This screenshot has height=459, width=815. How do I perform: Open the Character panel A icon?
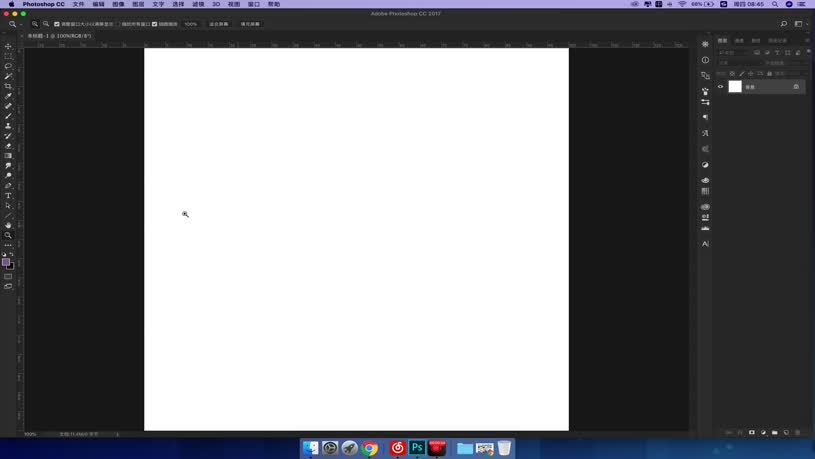pyautogui.click(x=705, y=244)
